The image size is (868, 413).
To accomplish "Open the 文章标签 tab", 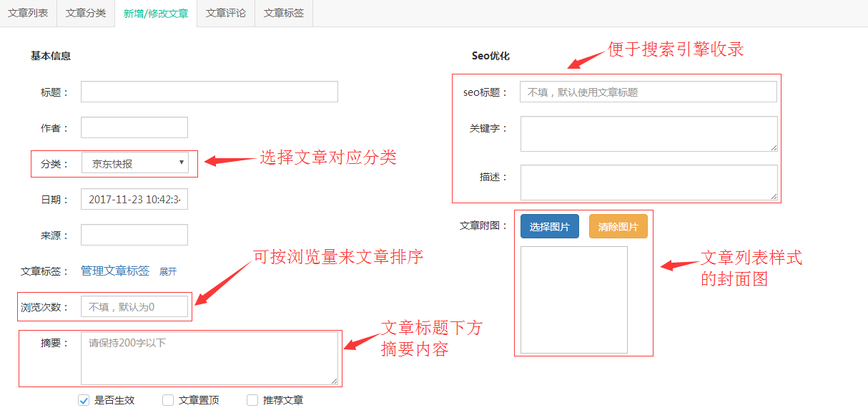I will (284, 14).
